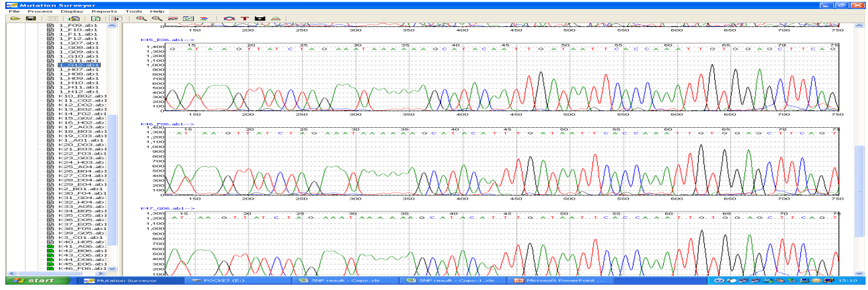This screenshot has width=868, height=290.
Task: Select K35_C05.ab1 in the file tree
Action: click(x=83, y=215)
